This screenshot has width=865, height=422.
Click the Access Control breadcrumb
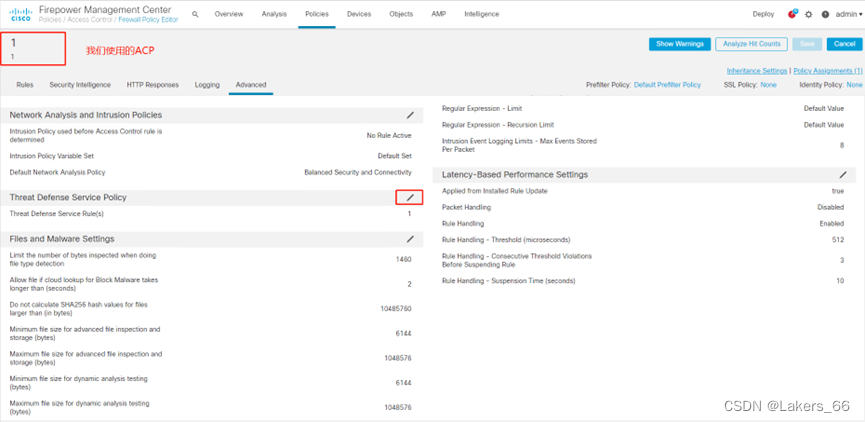[91, 19]
